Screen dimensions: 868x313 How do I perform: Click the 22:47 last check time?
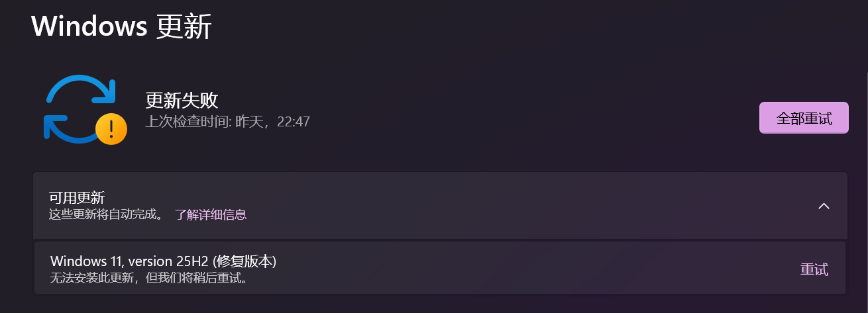pos(292,122)
